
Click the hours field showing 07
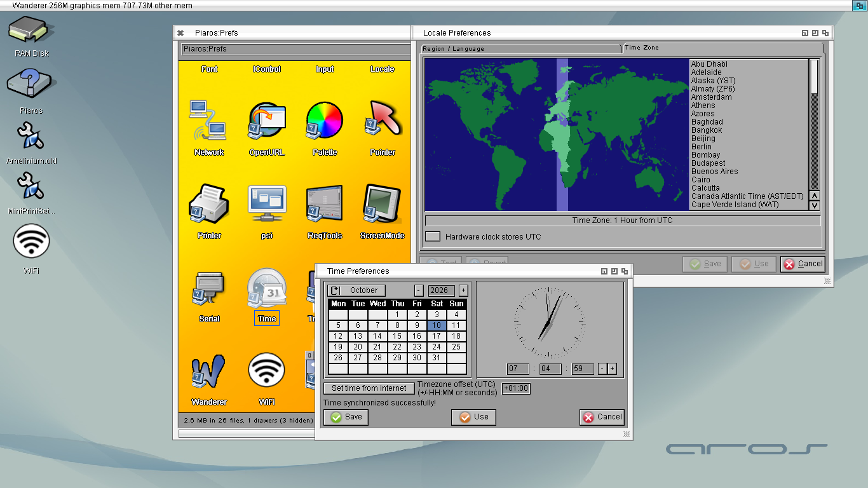tap(518, 369)
